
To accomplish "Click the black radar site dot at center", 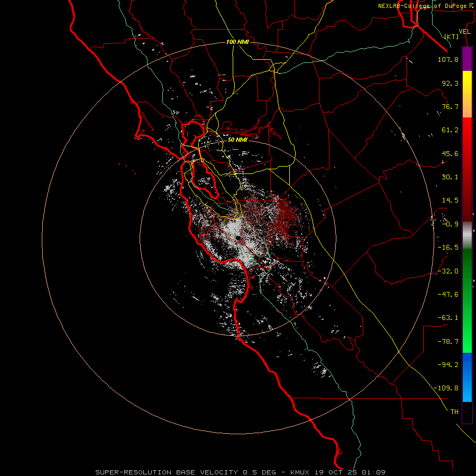I will click(238, 238).
